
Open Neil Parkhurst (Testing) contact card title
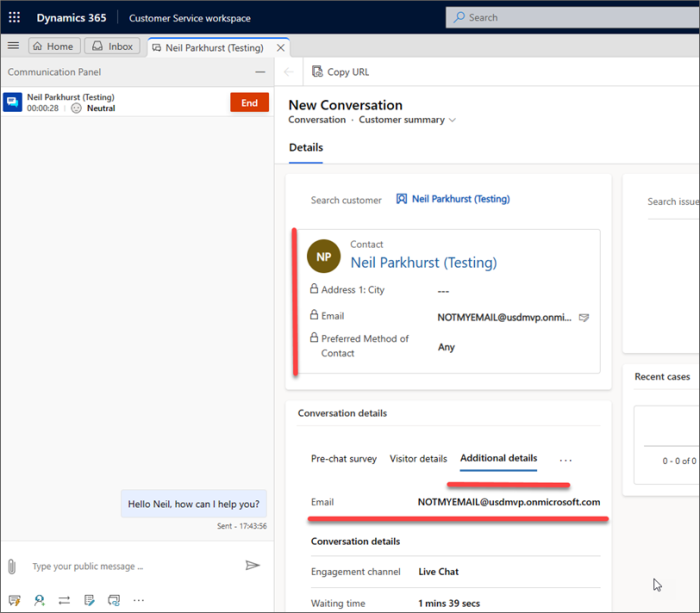click(424, 263)
